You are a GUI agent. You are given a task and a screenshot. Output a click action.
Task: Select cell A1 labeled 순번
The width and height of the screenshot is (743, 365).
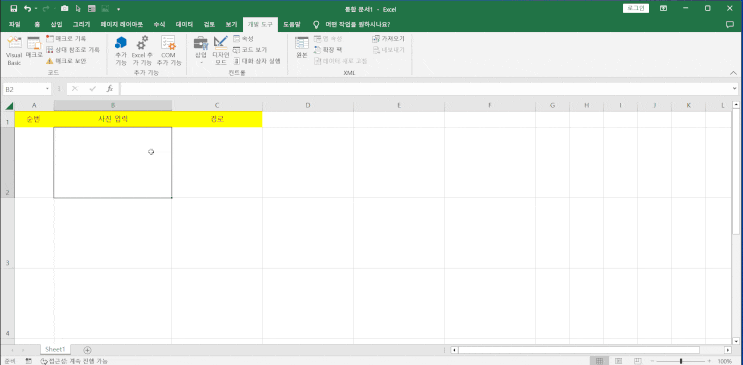click(x=34, y=119)
